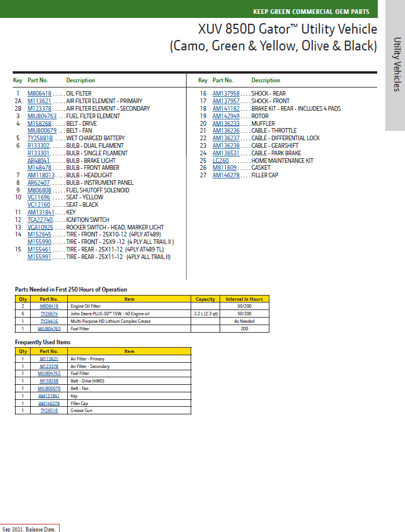
Task: Click R133301 single filament bulb link
Action: click(x=38, y=153)
